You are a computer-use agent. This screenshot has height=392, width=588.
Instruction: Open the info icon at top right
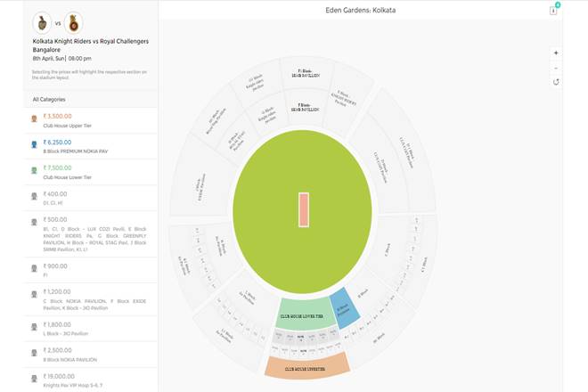coord(553,11)
